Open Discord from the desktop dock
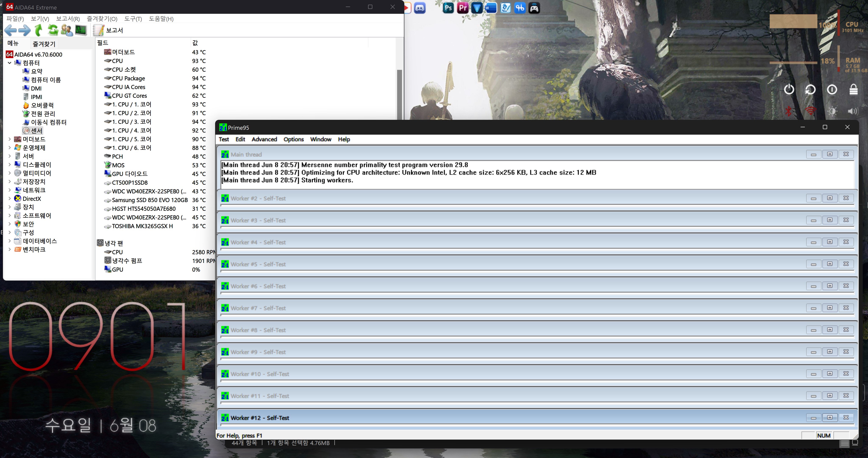868x458 pixels. [x=420, y=8]
